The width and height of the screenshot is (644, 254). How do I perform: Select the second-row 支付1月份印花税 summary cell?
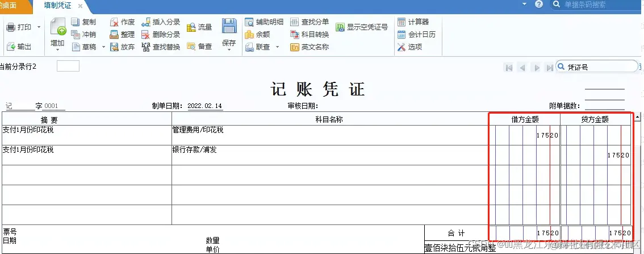click(x=87, y=155)
